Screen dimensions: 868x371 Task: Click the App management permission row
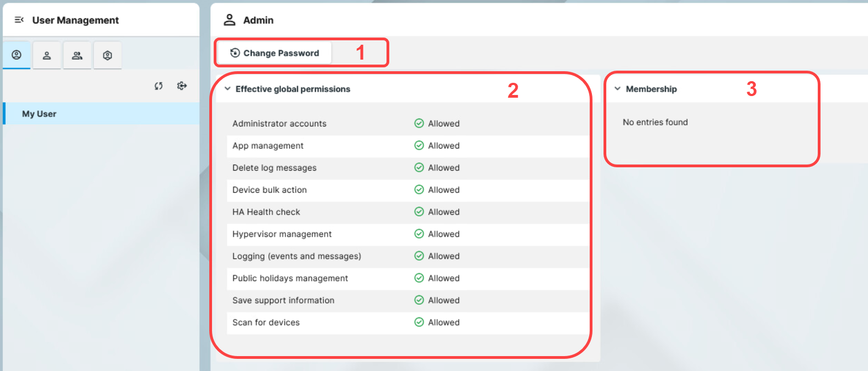(x=268, y=146)
